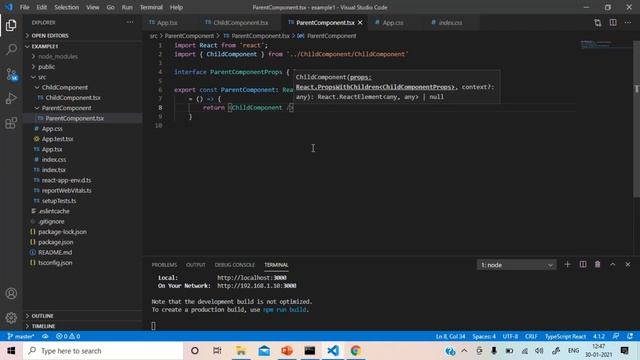
Task: Open Run and Debug view
Action: click(x=11, y=98)
